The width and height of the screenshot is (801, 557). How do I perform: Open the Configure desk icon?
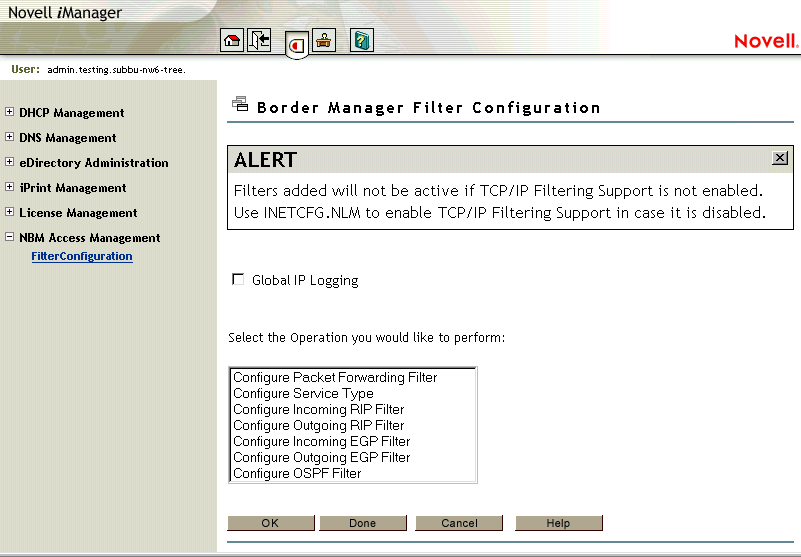click(324, 40)
